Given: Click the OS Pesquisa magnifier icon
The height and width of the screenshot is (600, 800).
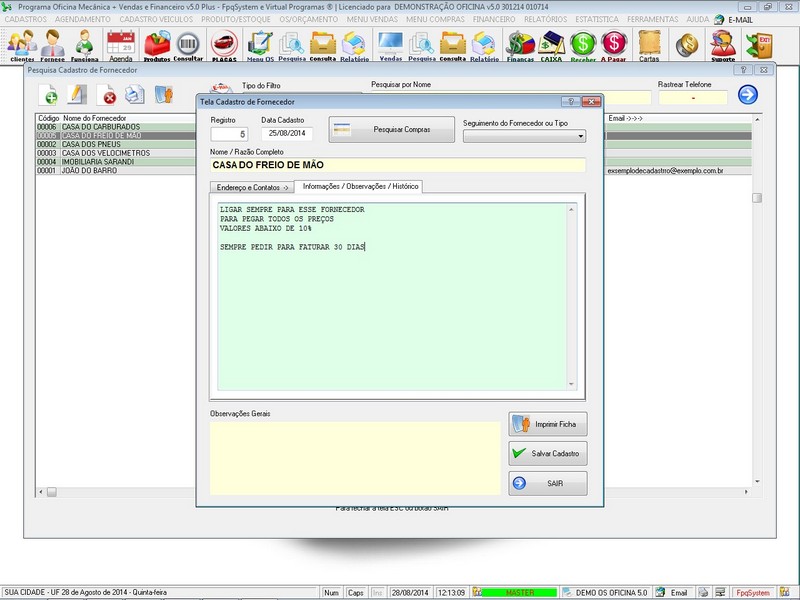Looking at the screenshot, I should [x=292, y=45].
